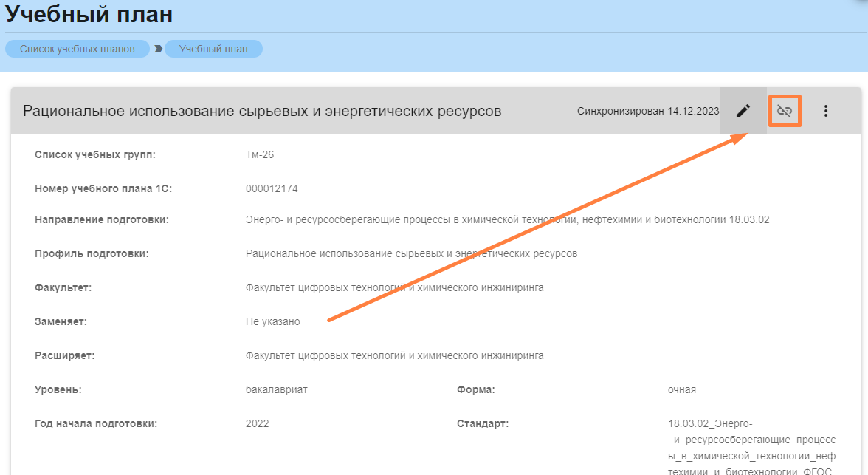Click the 'Синхронизирован 14.12.2023' status text
This screenshot has width=868, height=475.
647,111
